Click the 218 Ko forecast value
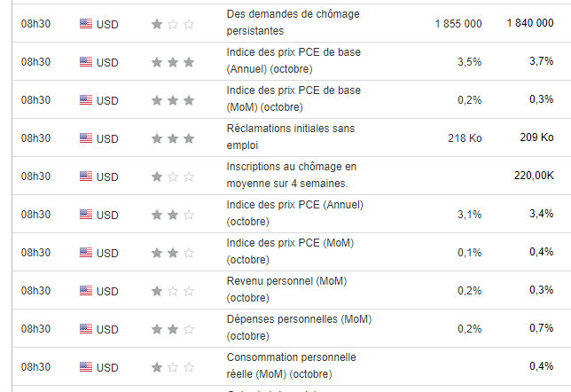Screen dimensions: 571x392 coord(465,137)
